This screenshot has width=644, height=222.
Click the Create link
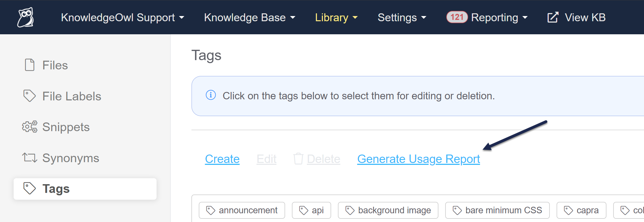(222, 159)
